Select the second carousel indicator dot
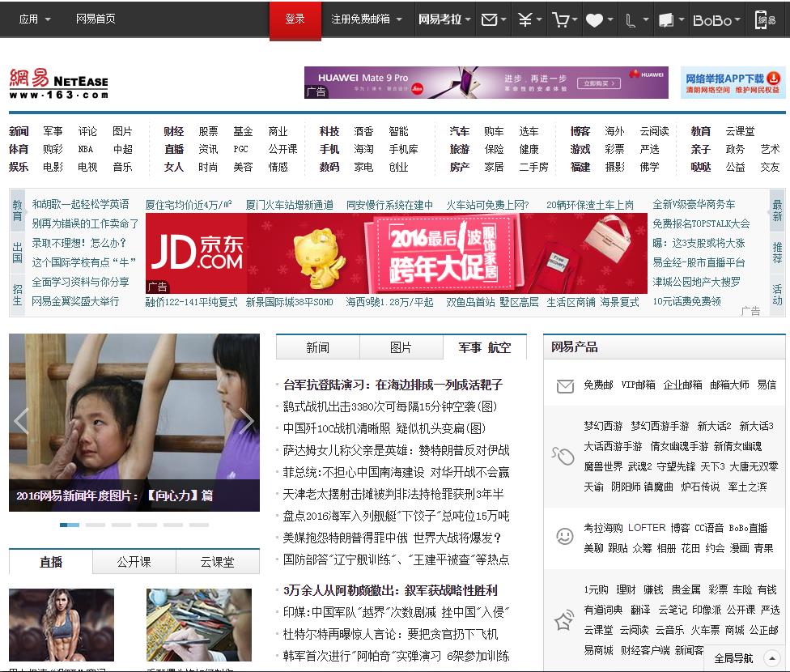 point(96,525)
